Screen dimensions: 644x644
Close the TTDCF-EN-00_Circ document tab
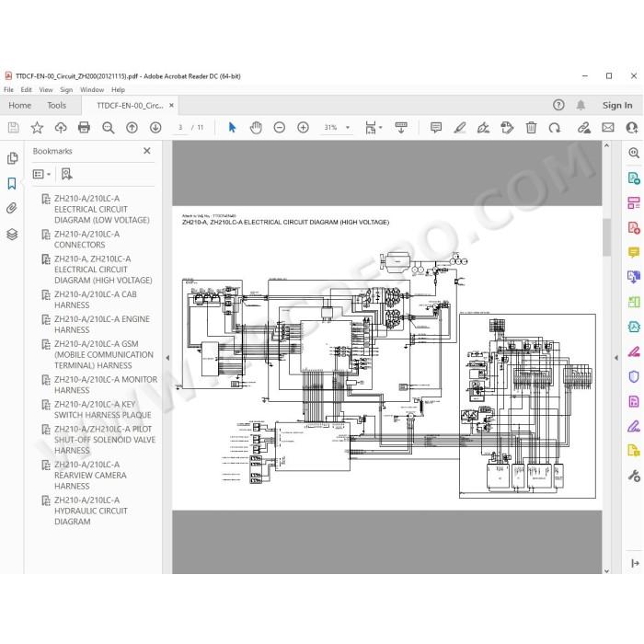coord(171,106)
